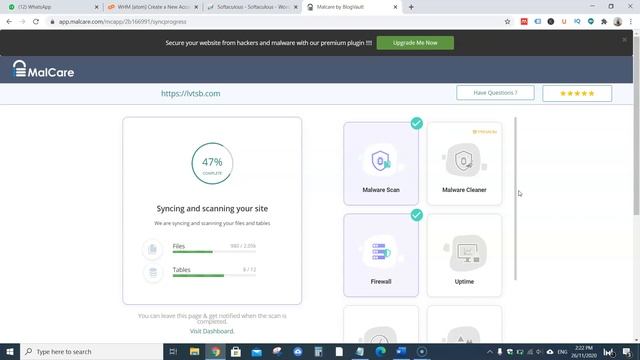Close the WhatsApp tab
The height and width of the screenshot is (360, 640).
tap(96, 7)
